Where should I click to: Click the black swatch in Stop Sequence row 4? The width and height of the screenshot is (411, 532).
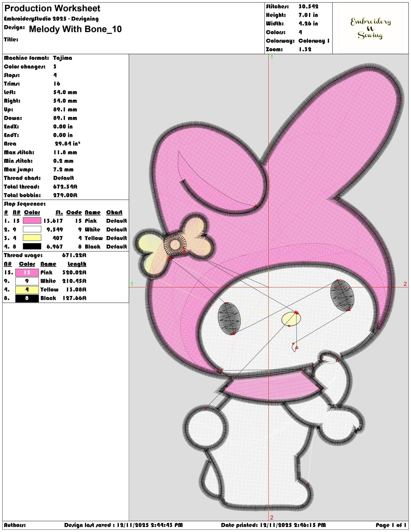pos(32,246)
